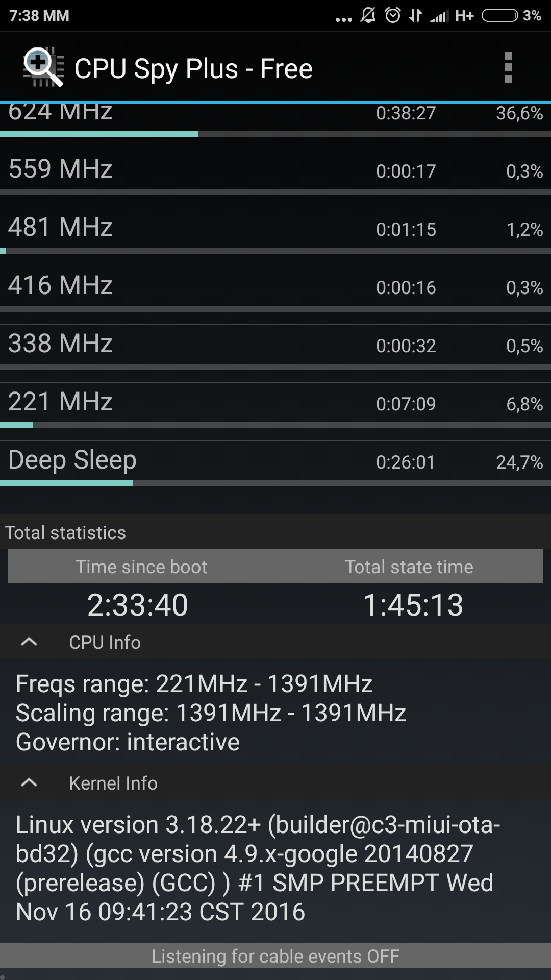Tap the muted notification bell icon
This screenshot has width=551, height=980.
coord(368,15)
